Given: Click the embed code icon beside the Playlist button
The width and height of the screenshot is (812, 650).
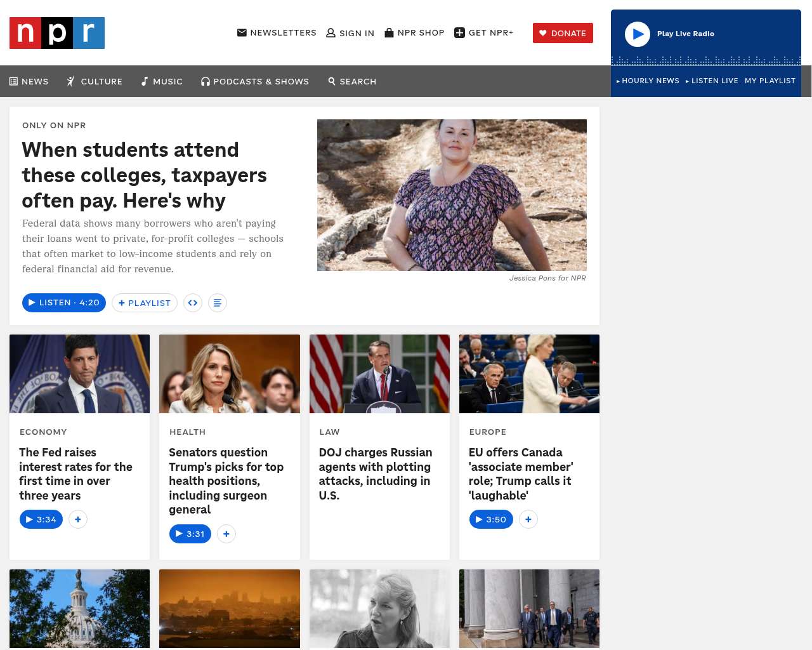Looking at the screenshot, I should 193,303.
